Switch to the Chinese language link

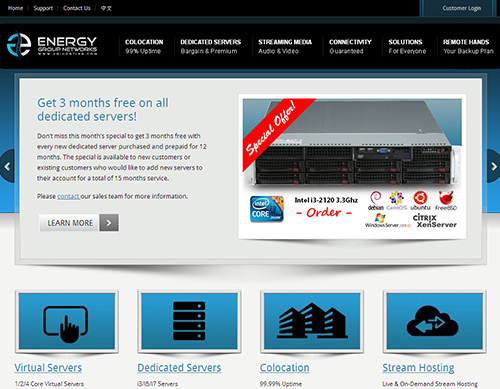click(x=106, y=8)
